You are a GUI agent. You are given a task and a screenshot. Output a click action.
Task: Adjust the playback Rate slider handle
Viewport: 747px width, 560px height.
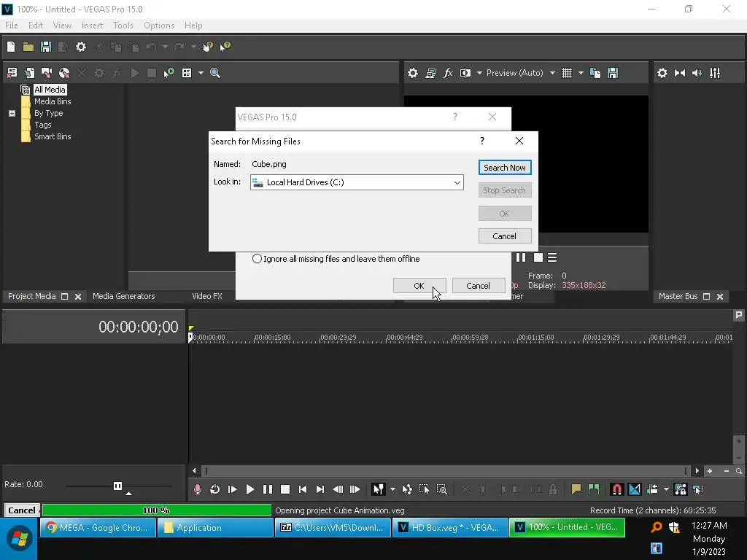[x=117, y=486]
